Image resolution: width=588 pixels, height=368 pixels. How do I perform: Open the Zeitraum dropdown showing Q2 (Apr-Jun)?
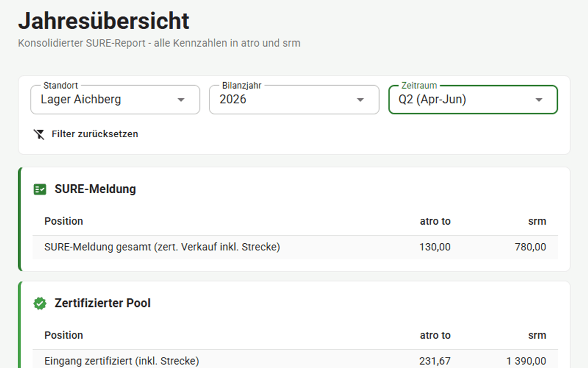tap(473, 100)
